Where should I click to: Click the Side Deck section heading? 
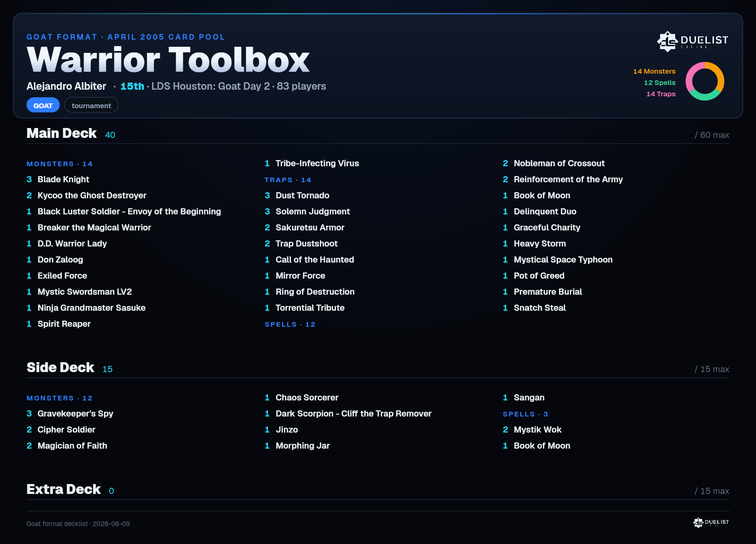(60, 367)
